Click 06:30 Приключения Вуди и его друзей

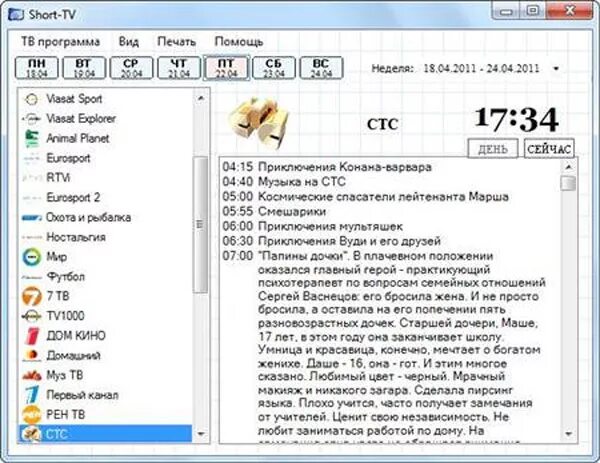tap(332, 241)
